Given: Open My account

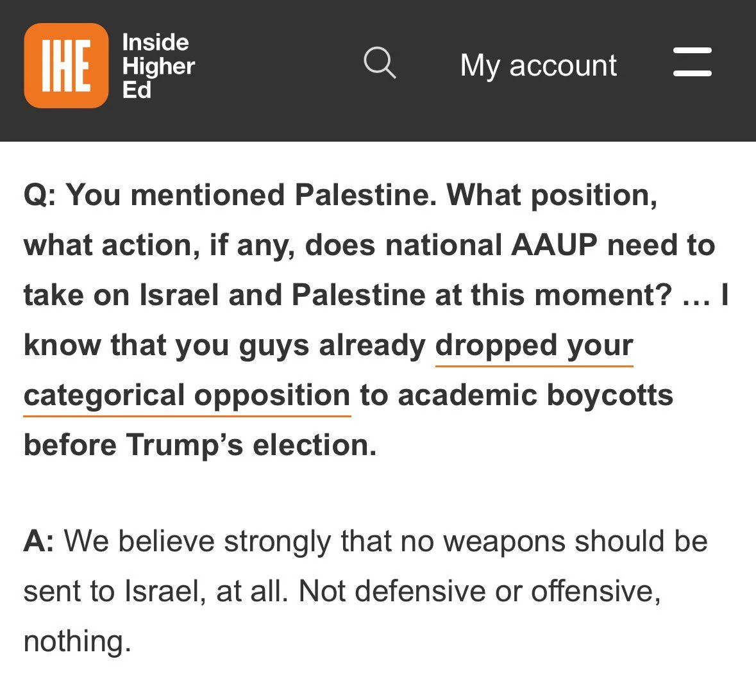Looking at the screenshot, I should (538, 65).
